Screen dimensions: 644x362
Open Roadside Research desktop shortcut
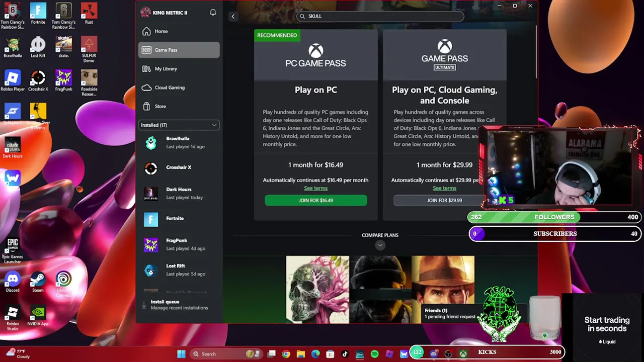[89, 83]
